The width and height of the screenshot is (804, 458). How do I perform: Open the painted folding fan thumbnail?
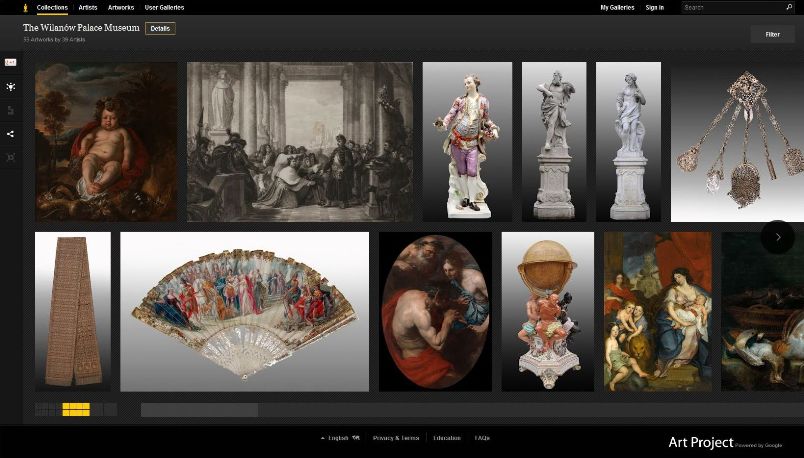pos(245,312)
